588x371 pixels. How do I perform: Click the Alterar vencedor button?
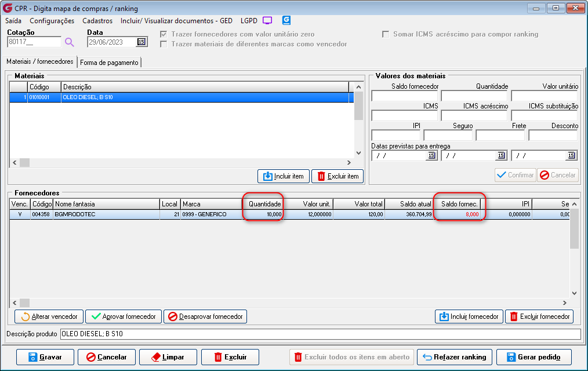[49, 317]
